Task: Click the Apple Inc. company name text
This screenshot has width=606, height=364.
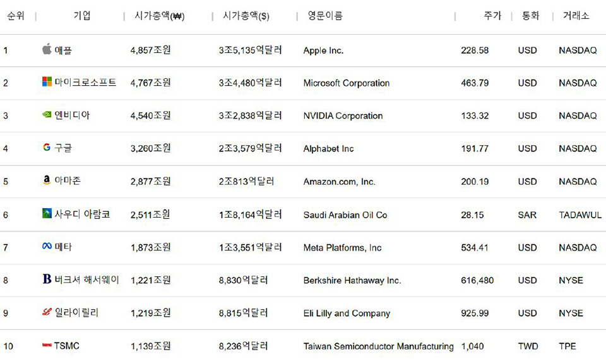Action: pyautogui.click(x=324, y=50)
